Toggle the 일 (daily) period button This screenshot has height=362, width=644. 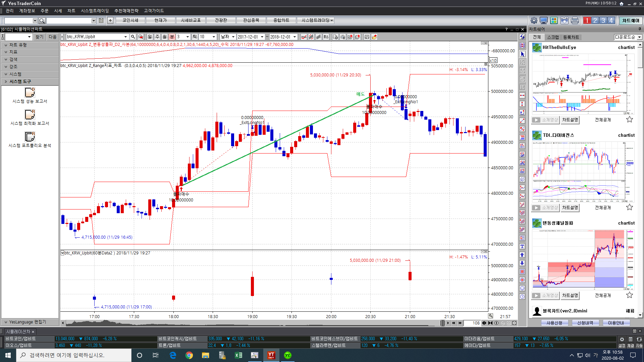pos(150,37)
